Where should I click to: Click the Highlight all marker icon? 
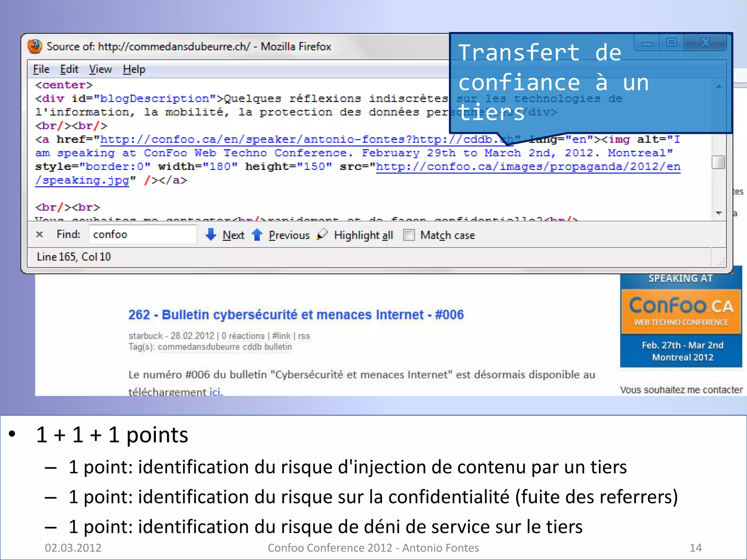[x=322, y=234]
